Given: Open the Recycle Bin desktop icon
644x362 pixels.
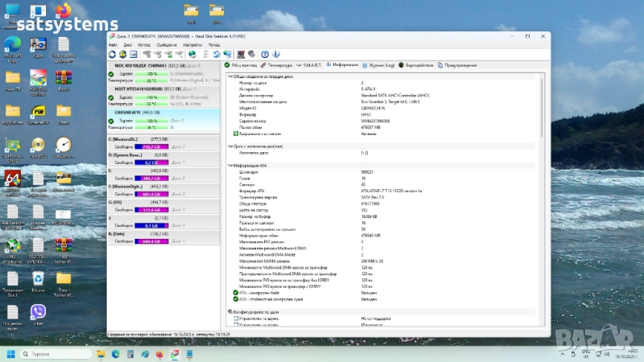Looking at the screenshot, I should click(x=38, y=278).
